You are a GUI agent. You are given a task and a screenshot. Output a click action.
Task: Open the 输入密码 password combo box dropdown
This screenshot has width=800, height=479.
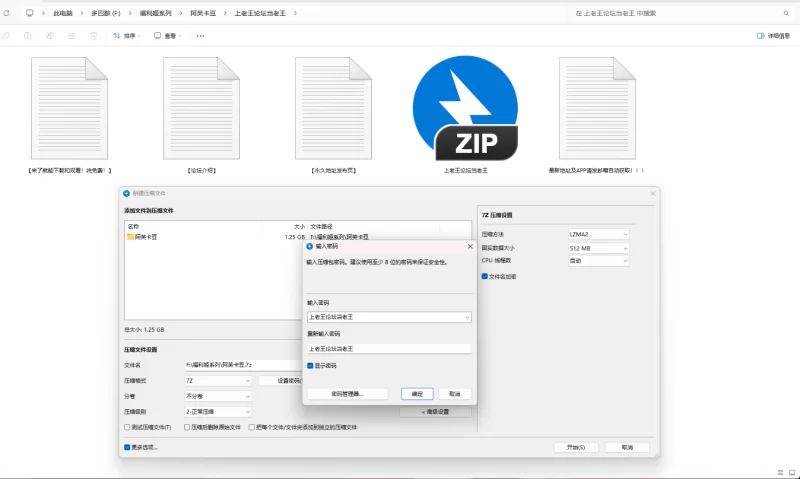click(467, 317)
